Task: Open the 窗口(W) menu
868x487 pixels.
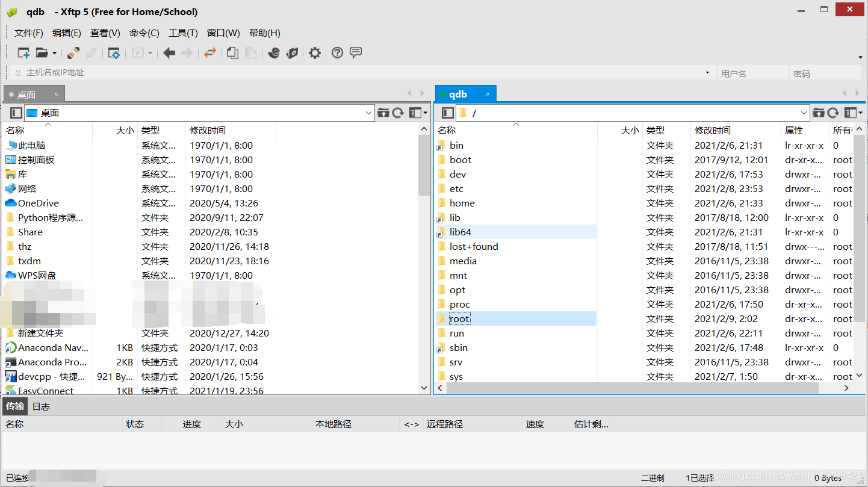Action: (223, 33)
